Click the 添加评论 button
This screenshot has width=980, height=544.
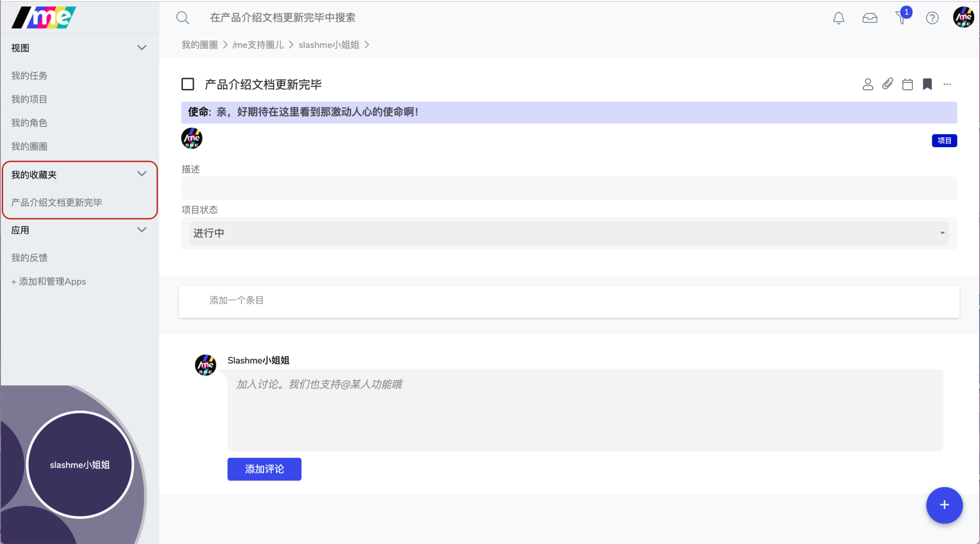point(264,469)
